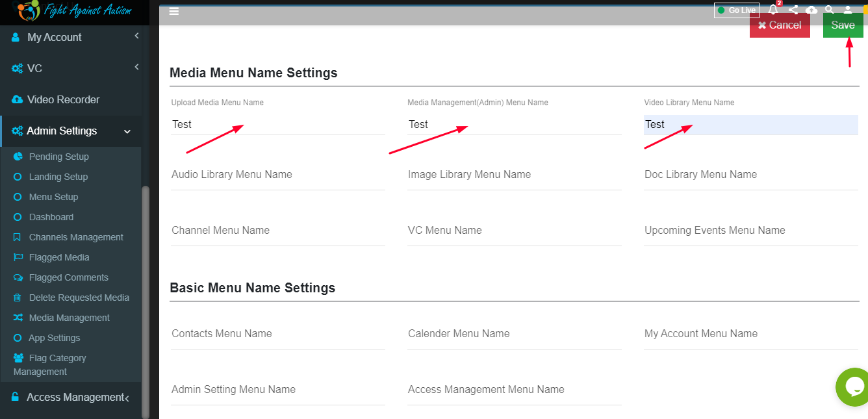Viewport: 868px width, 419px height.
Task: Click the Access Management Menu Name field
Action: coord(515,390)
